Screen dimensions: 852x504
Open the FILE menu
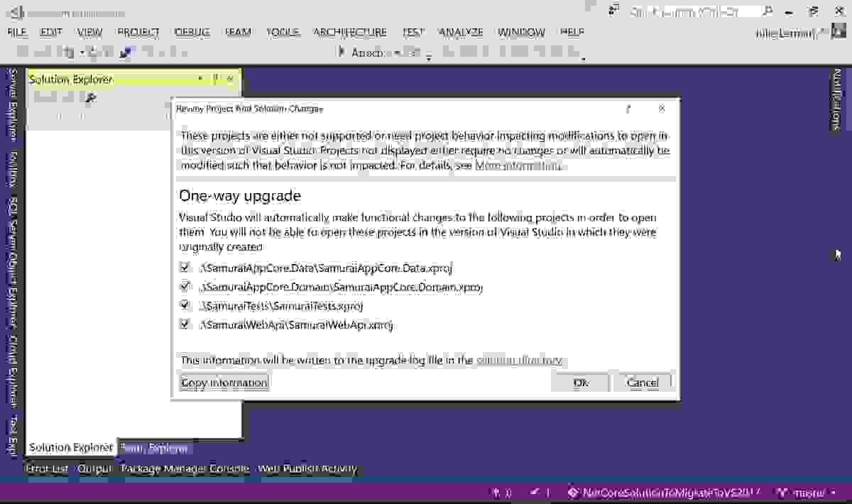(x=17, y=32)
